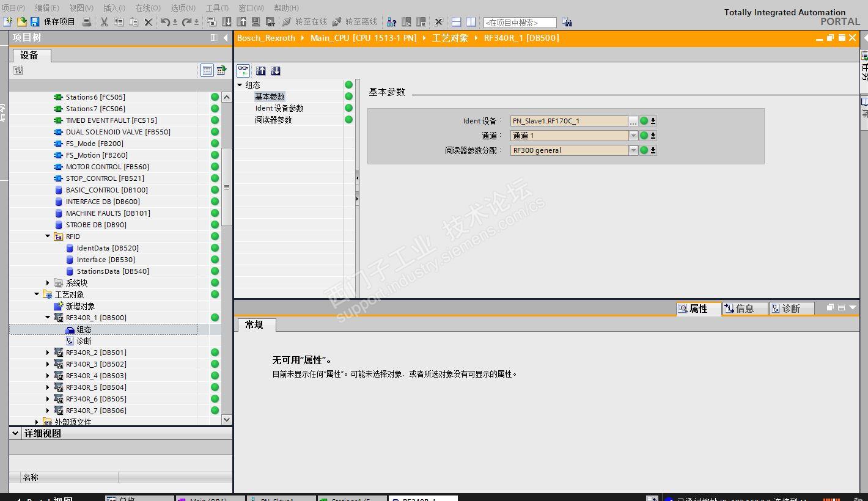The image size is (868, 501).
Task: Open the 项目(P) menu
Action: [x=13, y=8]
